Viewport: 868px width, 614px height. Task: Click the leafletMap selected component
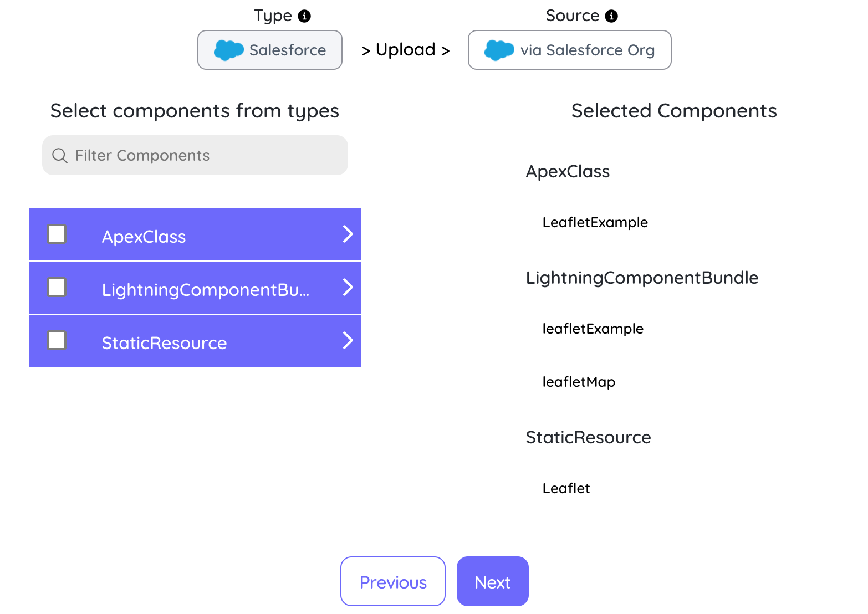579,382
